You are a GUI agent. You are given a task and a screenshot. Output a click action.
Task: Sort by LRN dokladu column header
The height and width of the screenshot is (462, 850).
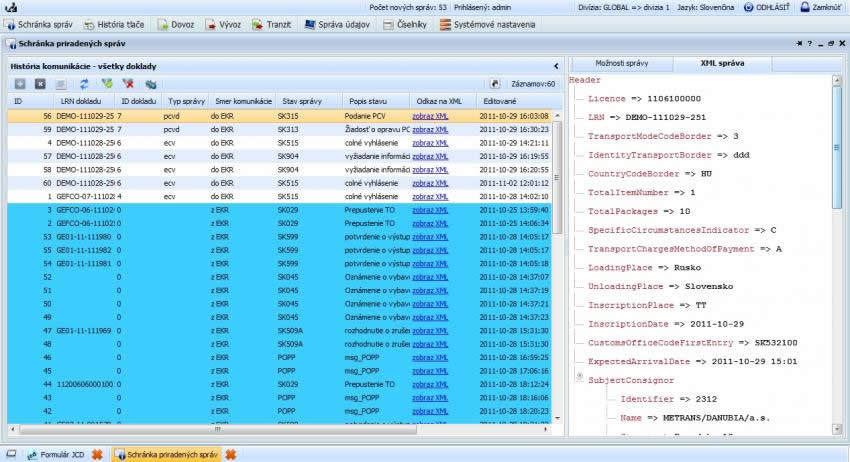click(x=84, y=101)
